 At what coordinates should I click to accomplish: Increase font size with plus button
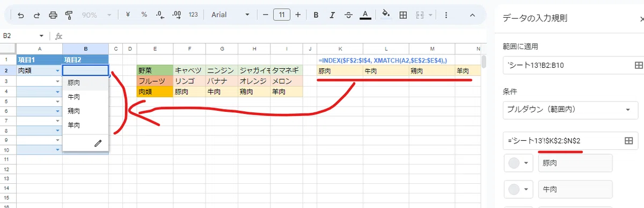coord(298,15)
